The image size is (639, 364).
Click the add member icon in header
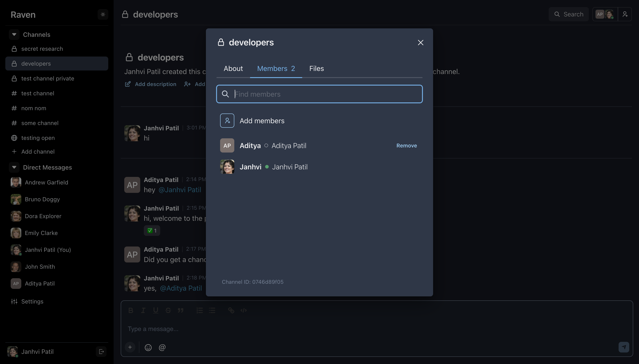(x=625, y=14)
